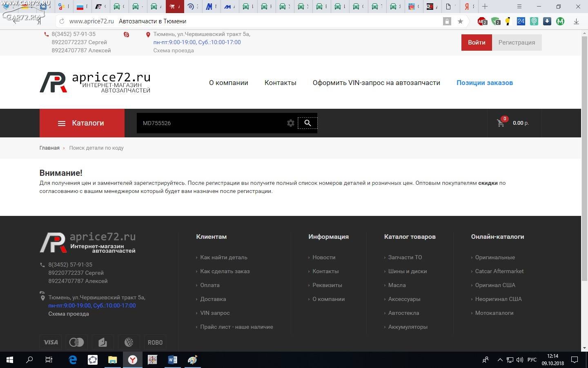
Task: Click the Visa payment icon
Action: (x=51, y=342)
